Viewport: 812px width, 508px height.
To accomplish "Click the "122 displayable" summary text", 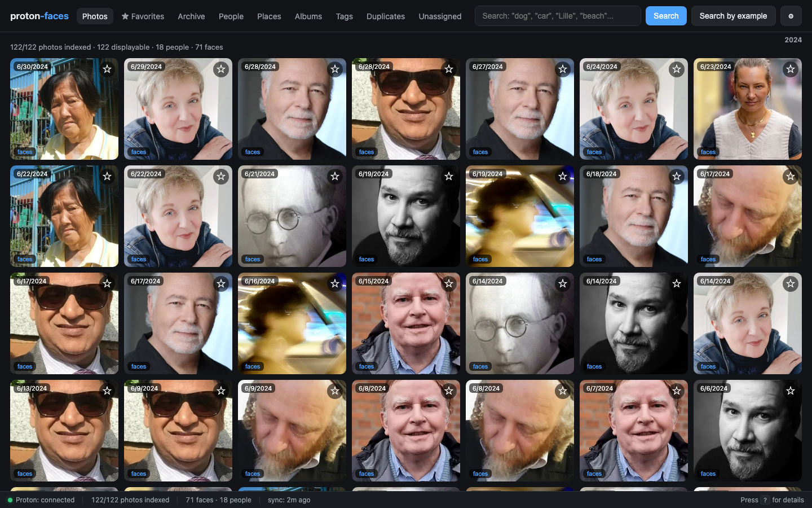I will click(123, 47).
